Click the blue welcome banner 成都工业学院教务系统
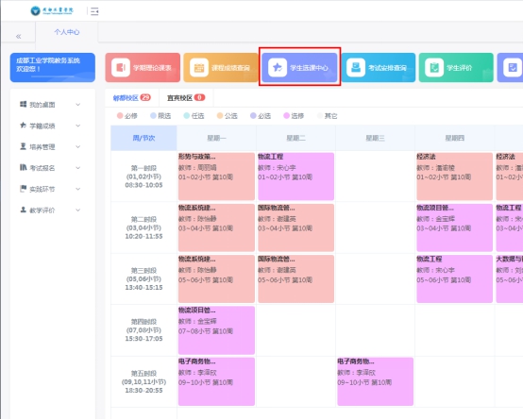This screenshot has height=420, width=523. tap(53, 67)
